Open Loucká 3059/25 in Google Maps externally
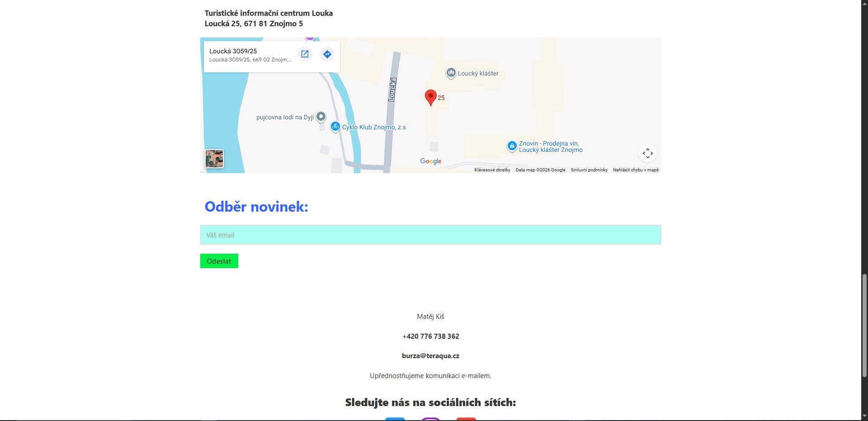This screenshot has width=868, height=421. (305, 54)
